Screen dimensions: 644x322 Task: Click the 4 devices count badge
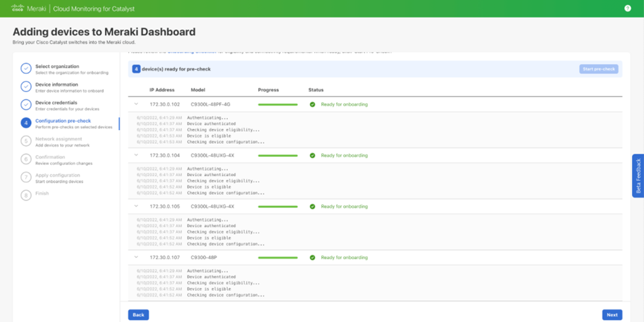(x=136, y=69)
